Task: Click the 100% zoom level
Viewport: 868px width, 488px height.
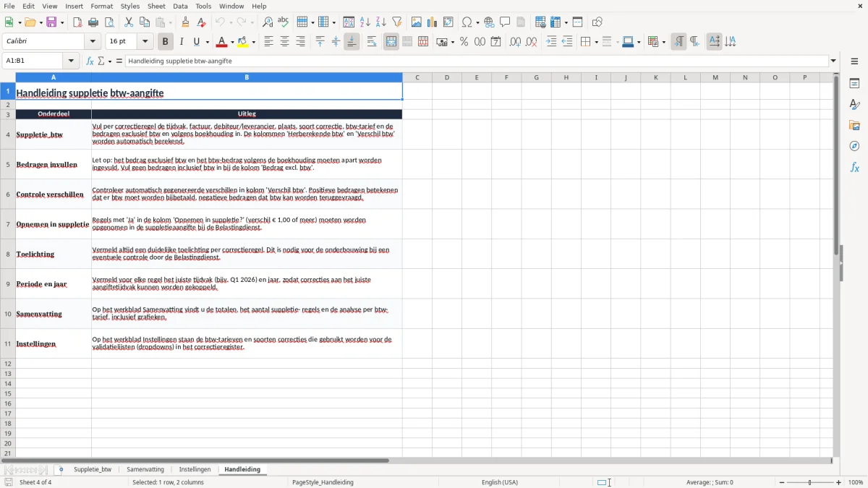Action: 856,482
